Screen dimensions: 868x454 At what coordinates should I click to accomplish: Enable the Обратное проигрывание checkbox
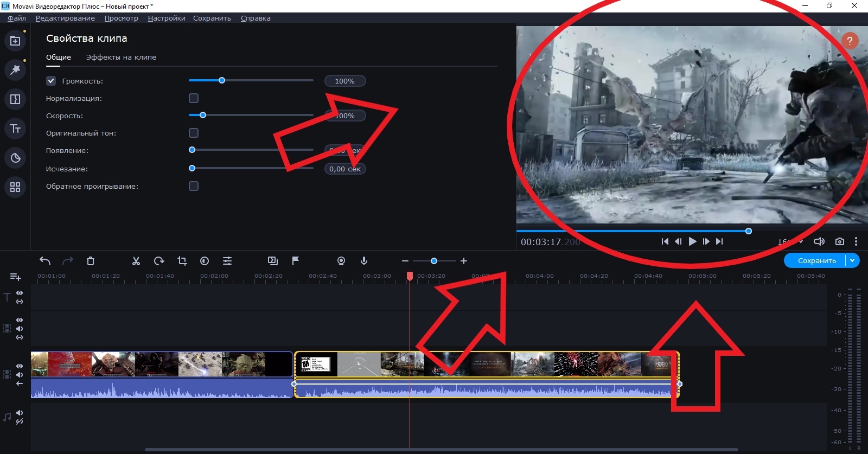click(194, 186)
